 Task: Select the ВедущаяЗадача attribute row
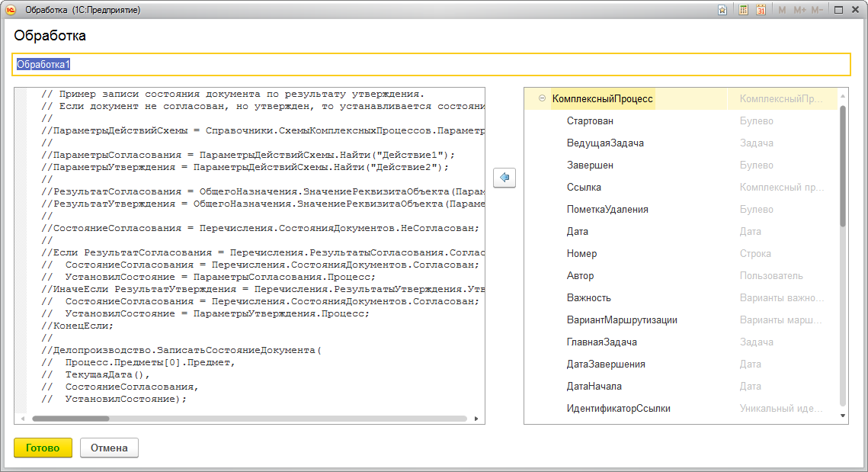(681, 143)
